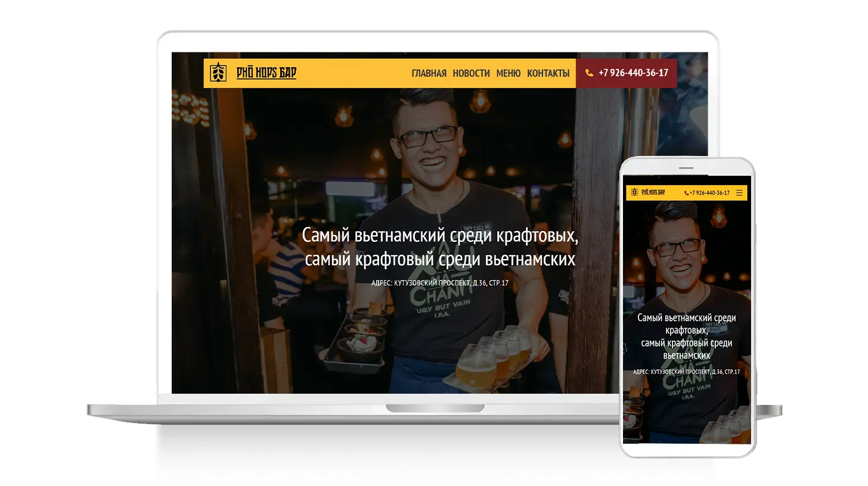This screenshot has width=868, height=486.
Task: Click the hop emblem logo in the laptop header
Action: (218, 73)
